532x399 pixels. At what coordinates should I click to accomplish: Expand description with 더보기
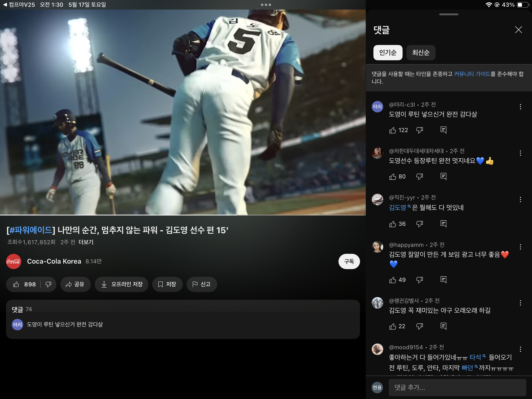click(86, 242)
